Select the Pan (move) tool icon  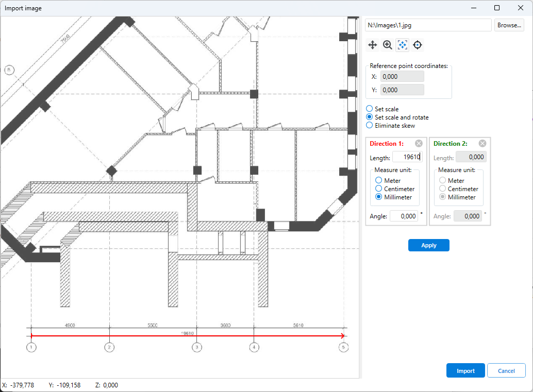(373, 45)
